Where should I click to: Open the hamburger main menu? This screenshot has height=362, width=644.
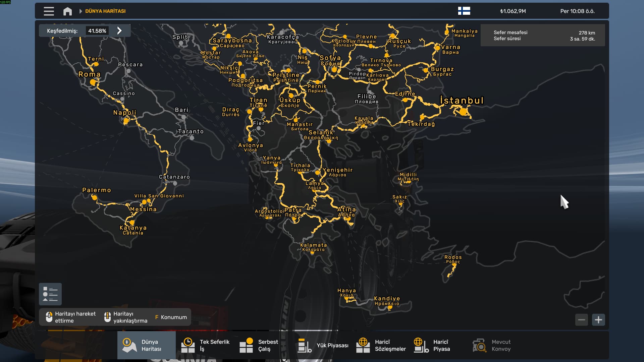click(49, 11)
